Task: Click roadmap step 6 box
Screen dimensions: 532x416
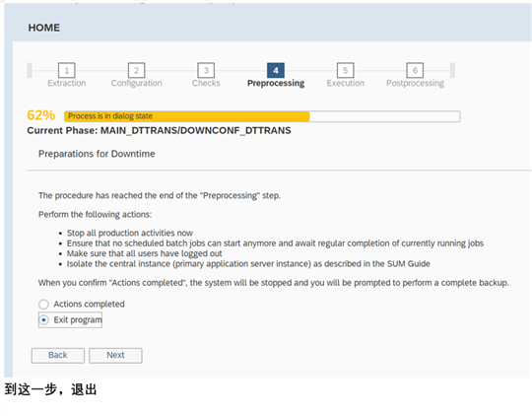Action: (x=415, y=70)
